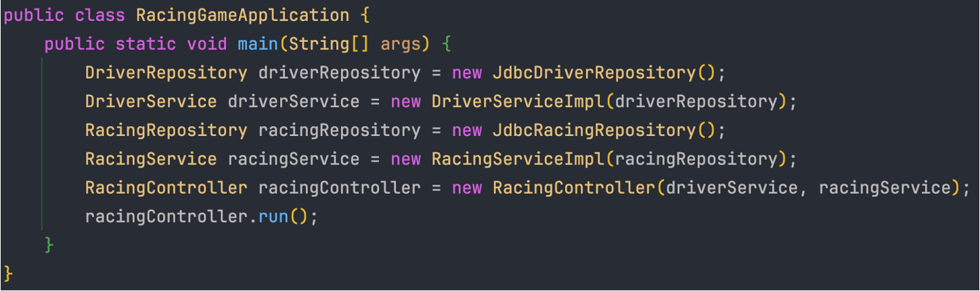This screenshot has width=980, height=291.
Task: Click the RacingGameApplication class name
Action: coord(243,15)
